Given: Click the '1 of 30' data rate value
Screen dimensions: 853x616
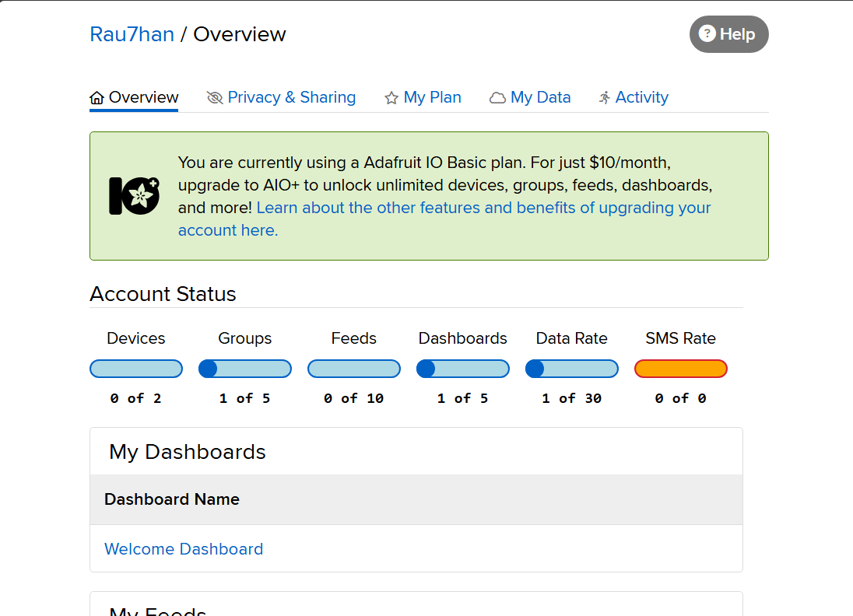Looking at the screenshot, I should [x=572, y=398].
